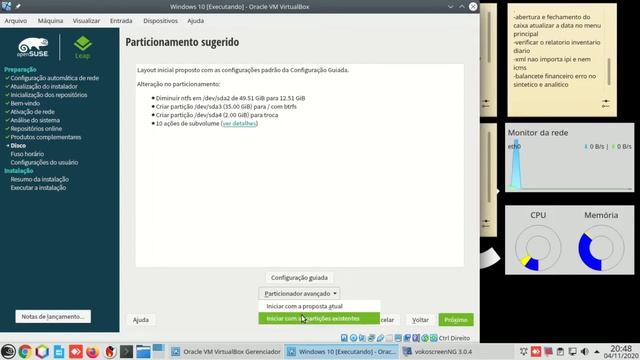Click the network indicator in VM status bar
Viewport: 640px width, 360px height.
(x=371, y=338)
